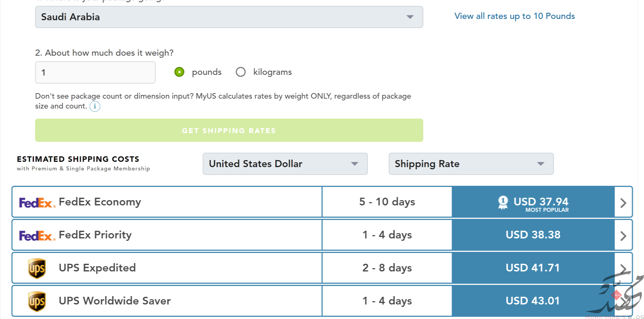Select the UPS Expedited shipping option
This screenshot has height=319, width=644.
coord(322,268)
